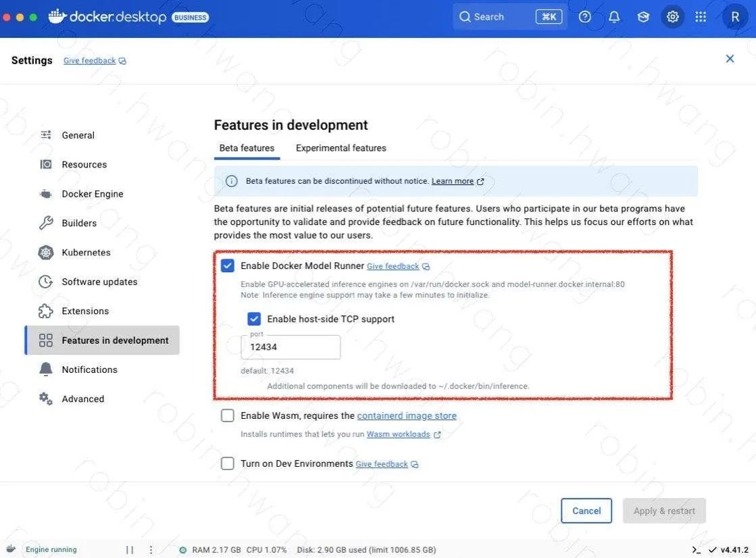756x558 pixels.
Task: Toggle Enable host-side TCP support checkbox
Action: (254, 319)
